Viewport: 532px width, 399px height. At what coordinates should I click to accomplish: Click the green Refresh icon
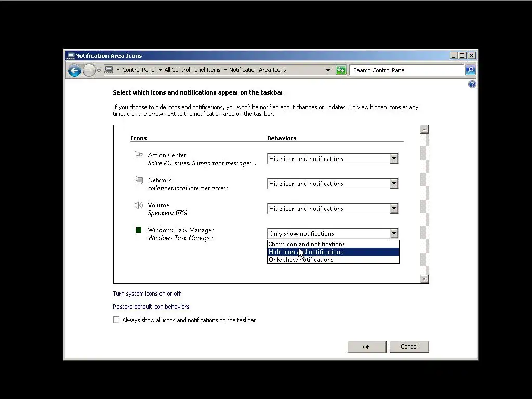[341, 70]
